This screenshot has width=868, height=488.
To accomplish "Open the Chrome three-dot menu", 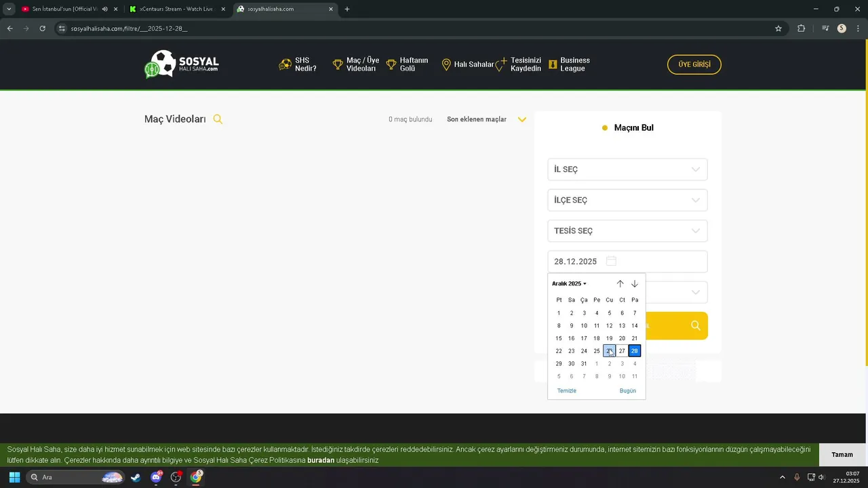I will pos(859,28).
